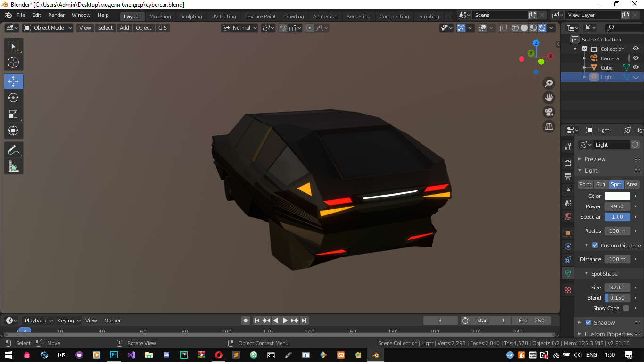Viewport: 644px width, 362px height.
Task: Select the Cursor tool in the toolbar
Action: [13, 62]
